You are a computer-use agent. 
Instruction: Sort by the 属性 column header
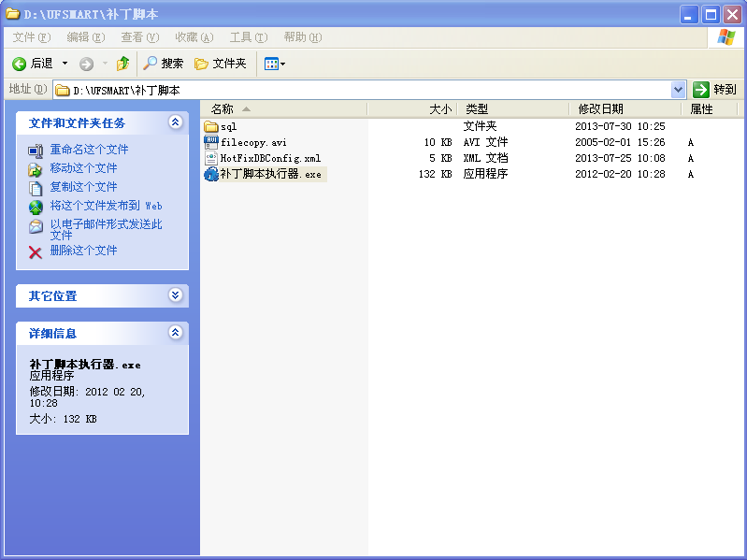click(x=710, y=109)
